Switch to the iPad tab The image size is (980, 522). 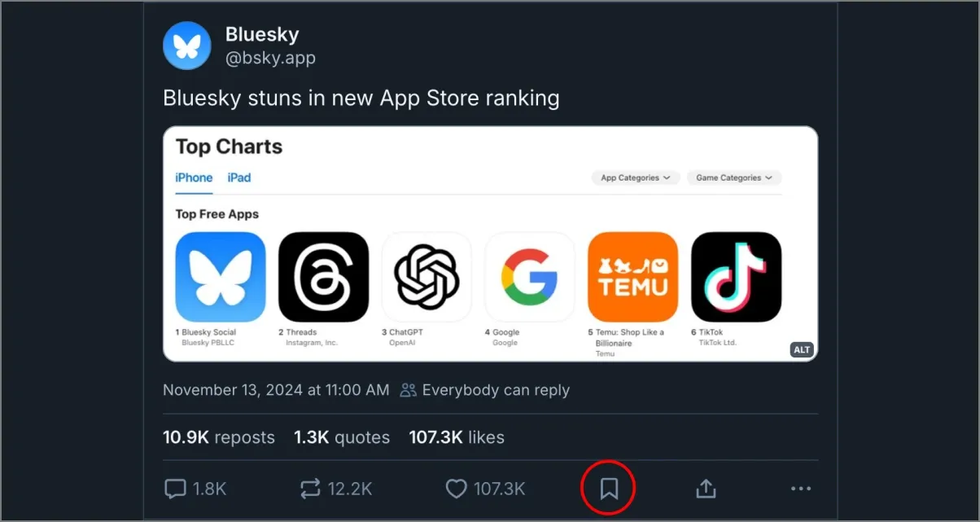(239, 178)
